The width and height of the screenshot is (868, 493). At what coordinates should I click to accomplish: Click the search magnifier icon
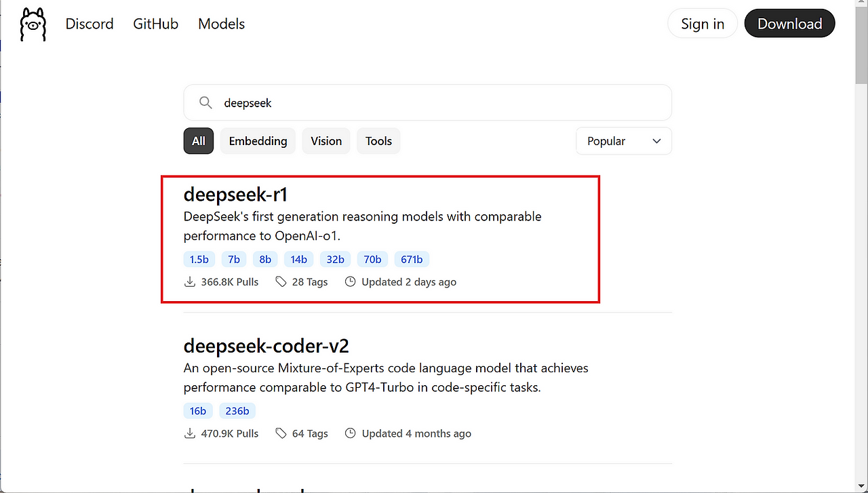205,102
